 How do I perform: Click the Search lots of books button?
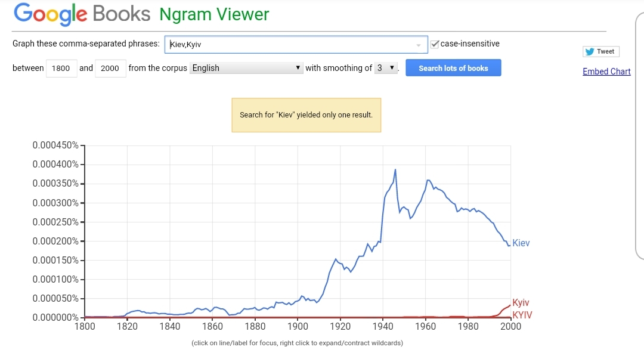(453, 68)
